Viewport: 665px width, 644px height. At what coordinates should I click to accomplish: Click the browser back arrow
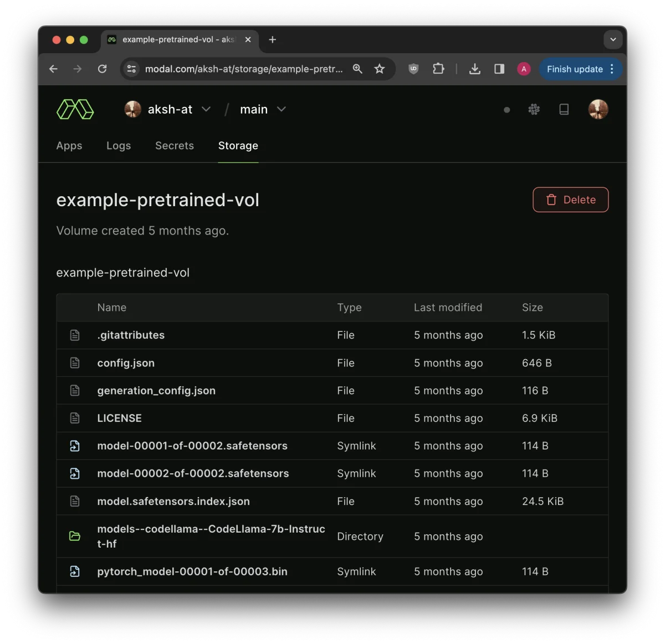coord(53,69)
